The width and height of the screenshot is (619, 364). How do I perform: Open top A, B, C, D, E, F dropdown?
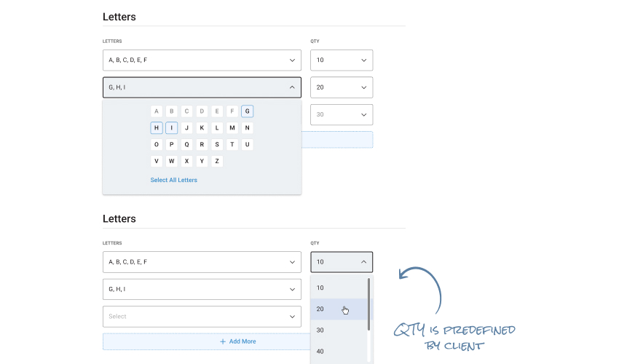[x=202, y=60]
